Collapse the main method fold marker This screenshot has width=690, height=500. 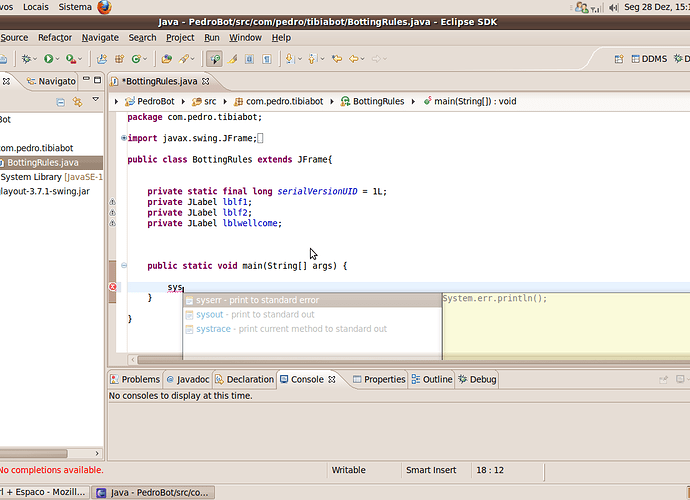pos(124,265)
